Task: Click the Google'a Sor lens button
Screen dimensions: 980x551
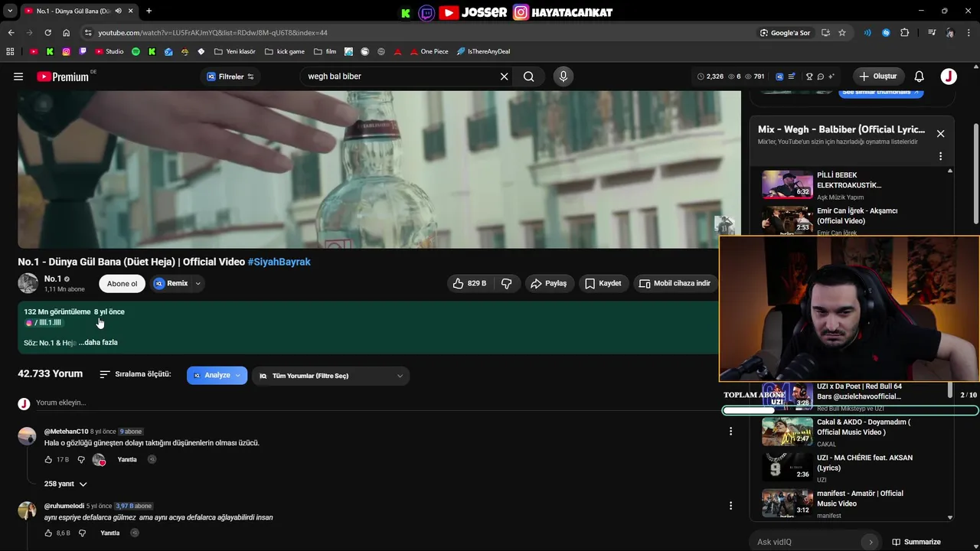Action: point(785,33)
